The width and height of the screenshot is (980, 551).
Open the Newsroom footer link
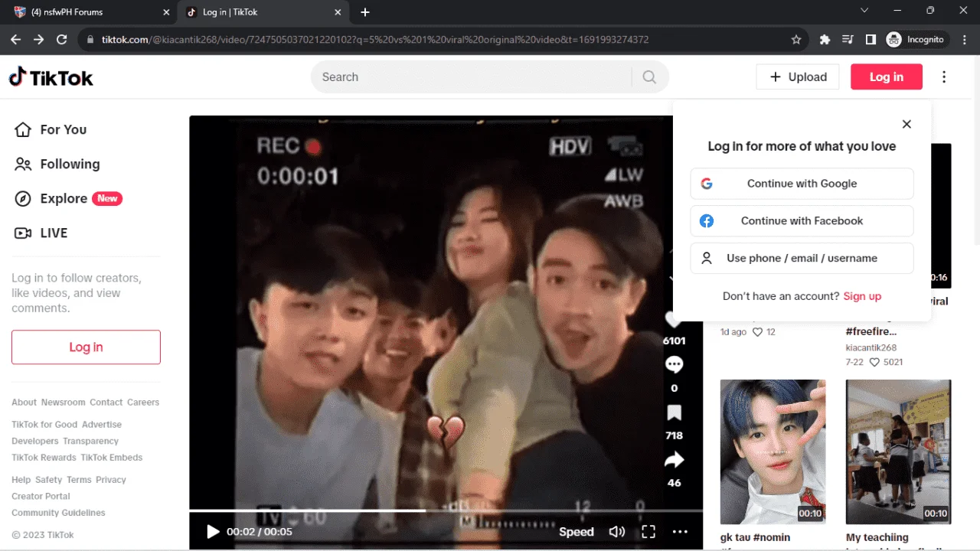pos(63,403)
